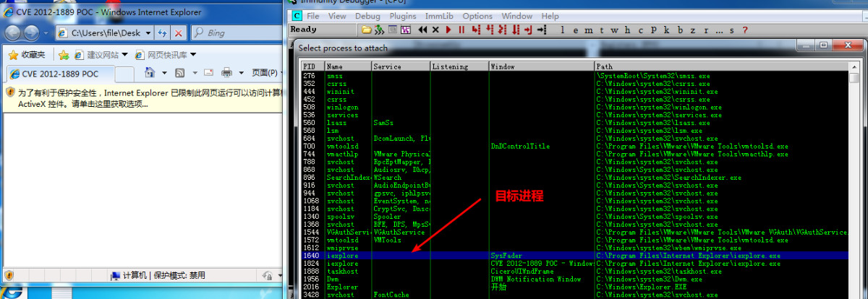Viewport: 868px width, 299px height.
Task: Click the Close program X toolbar icon
Action: click(435, 30)
